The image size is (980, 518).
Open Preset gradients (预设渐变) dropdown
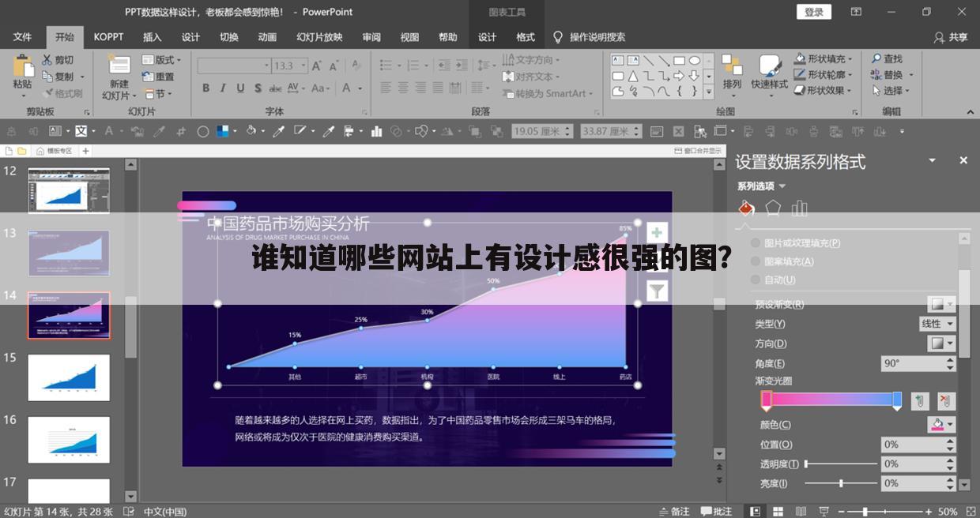pyautogui.click(x=941, y=304)
